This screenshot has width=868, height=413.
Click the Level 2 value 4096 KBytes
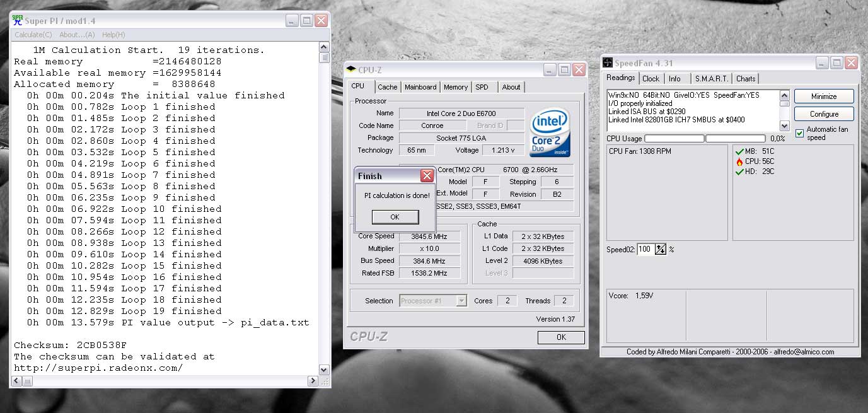543,260
